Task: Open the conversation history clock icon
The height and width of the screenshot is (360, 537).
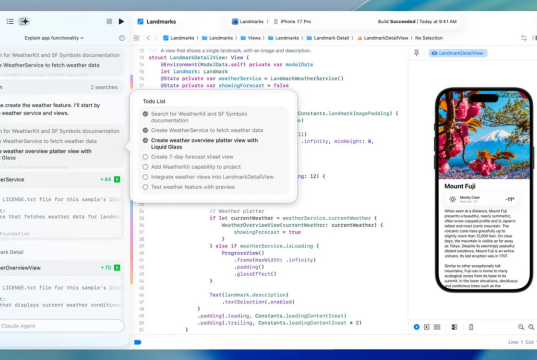Action: click(122, 38)
